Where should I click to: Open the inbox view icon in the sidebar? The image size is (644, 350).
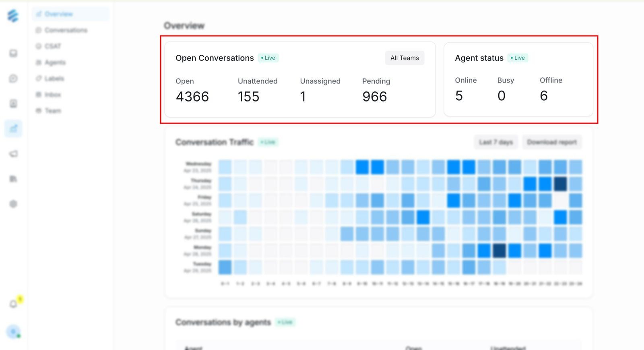click(13, 53)
